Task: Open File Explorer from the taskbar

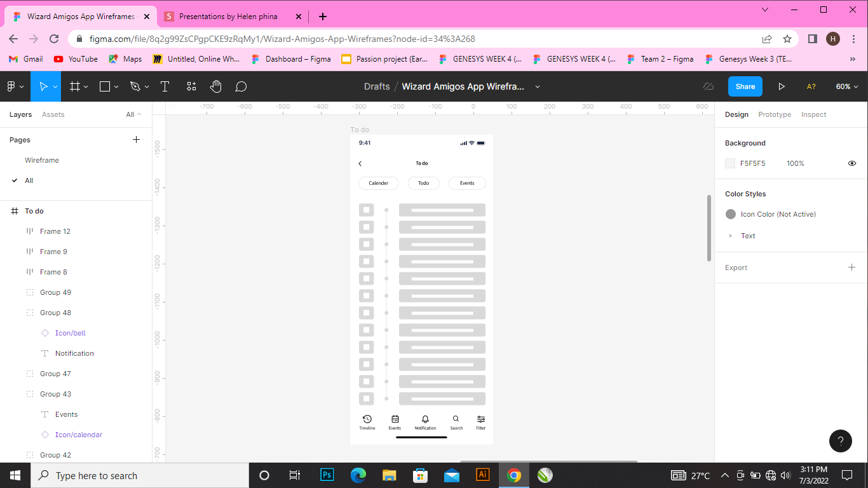Action: click(x=390, y=475)
